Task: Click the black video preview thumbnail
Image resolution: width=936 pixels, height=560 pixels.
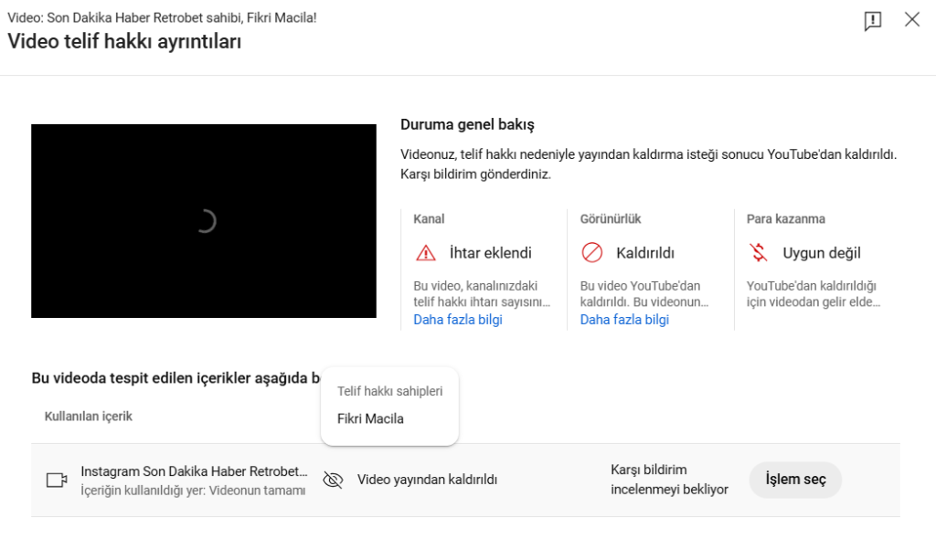Action: click(204, 221)
